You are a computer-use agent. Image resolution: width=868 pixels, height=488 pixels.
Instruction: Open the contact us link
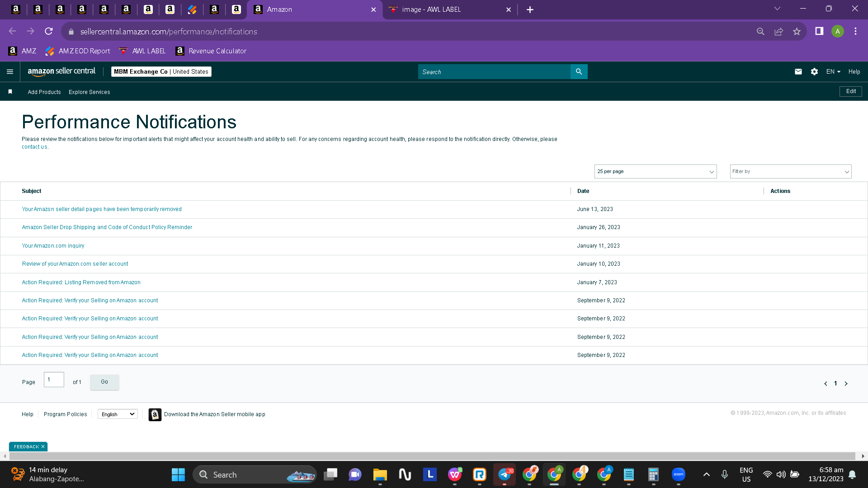click(34, 147)
